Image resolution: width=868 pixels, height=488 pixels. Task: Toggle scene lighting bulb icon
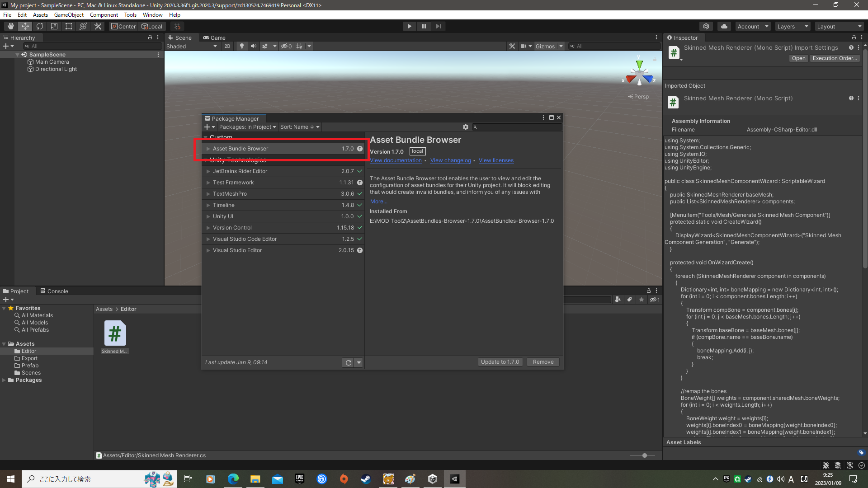[x=242, y=46]
